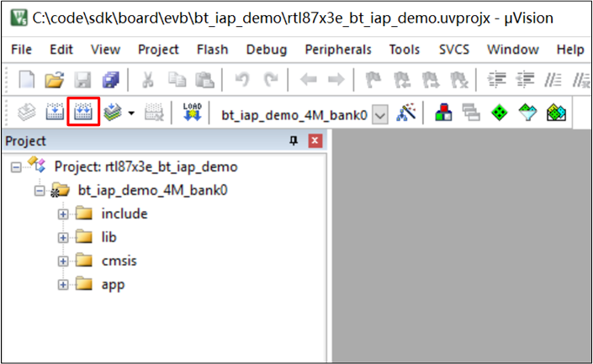
Task: Indent the selected lines
Action: (x=496, y=80)
